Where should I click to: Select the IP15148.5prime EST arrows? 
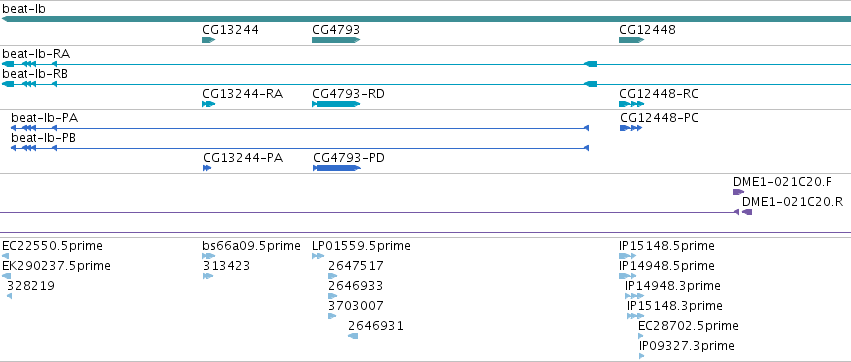pos(627,256)
